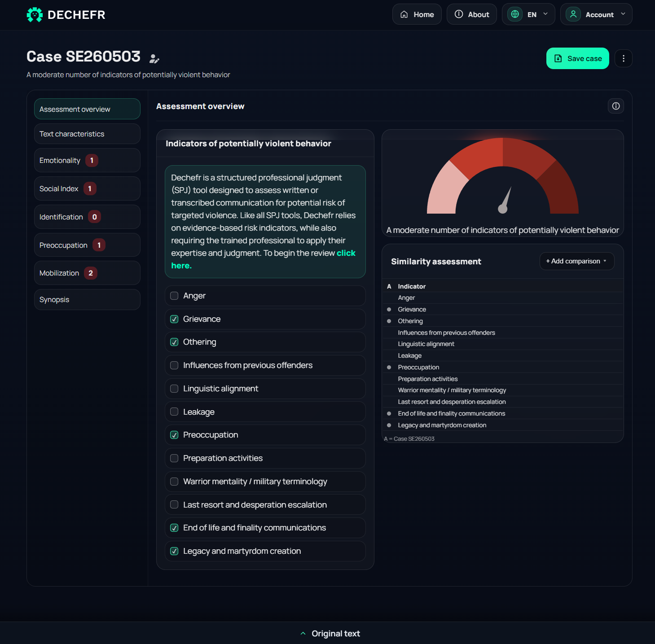
Task: Open the Social Index section
Action: 87,188
